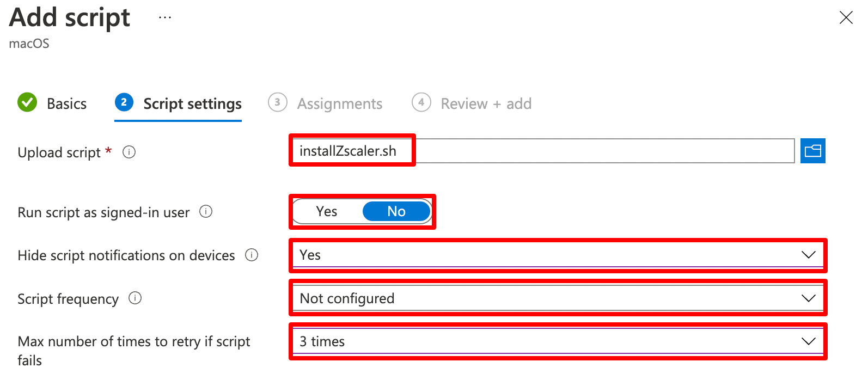Go back to the Basics tab
This screenshot has width=868, height=392.
[x=67, y=103]
